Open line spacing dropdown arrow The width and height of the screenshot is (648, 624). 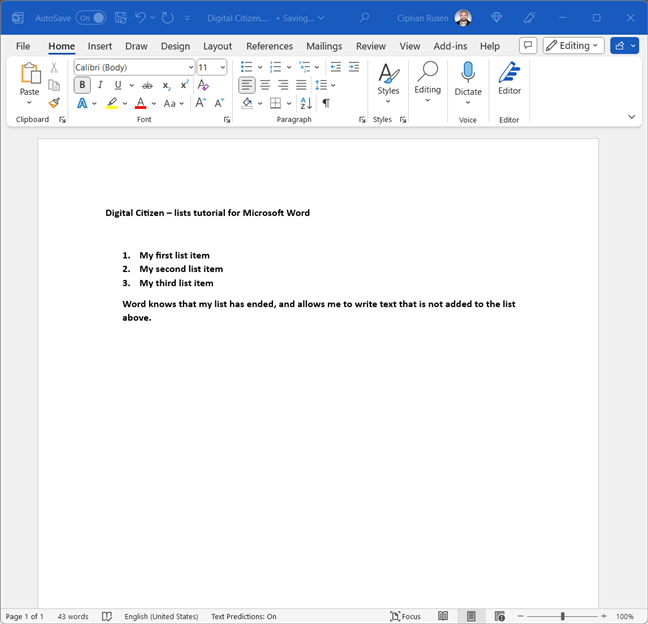tap(333, 86)
